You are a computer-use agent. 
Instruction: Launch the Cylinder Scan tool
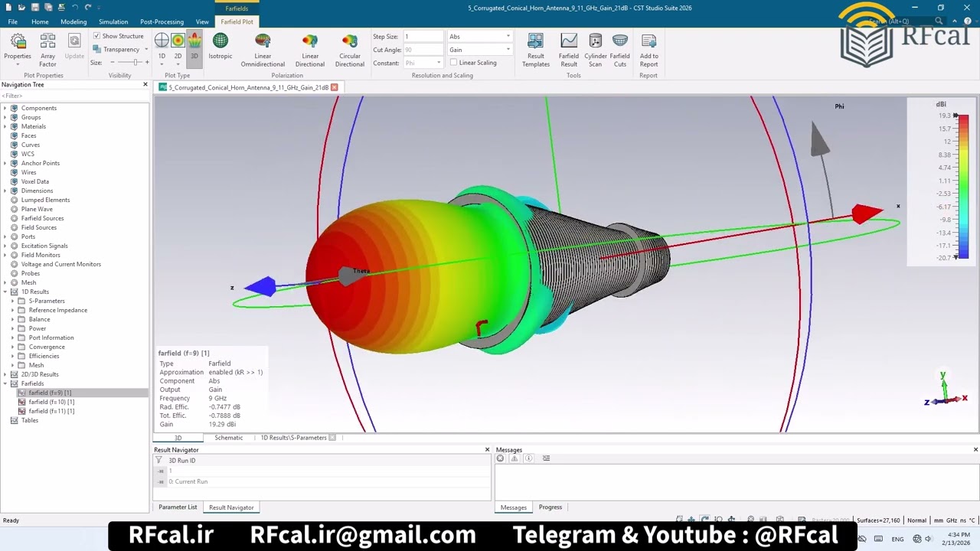596,50
